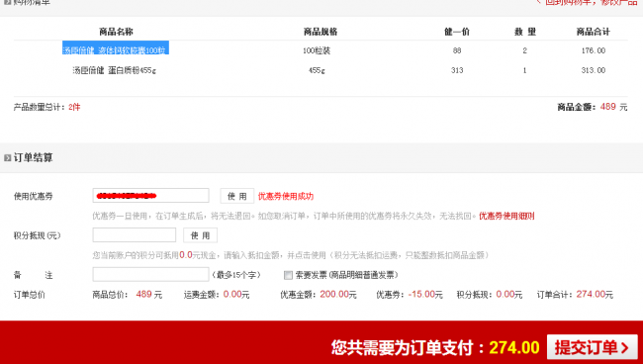
Task: Click the 汤臣倍健 蛋白质粉455g product name
Action: 114,70
